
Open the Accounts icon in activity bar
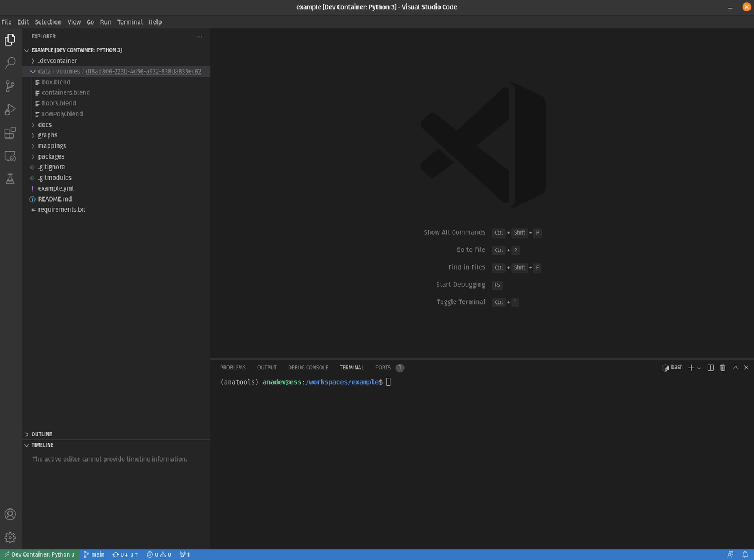(x=10, y=514)
